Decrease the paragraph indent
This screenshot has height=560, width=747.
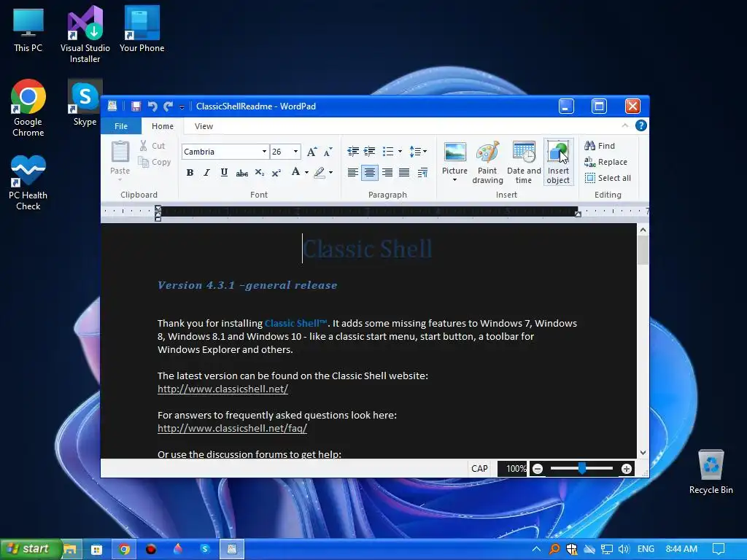[x=353, y=152]
